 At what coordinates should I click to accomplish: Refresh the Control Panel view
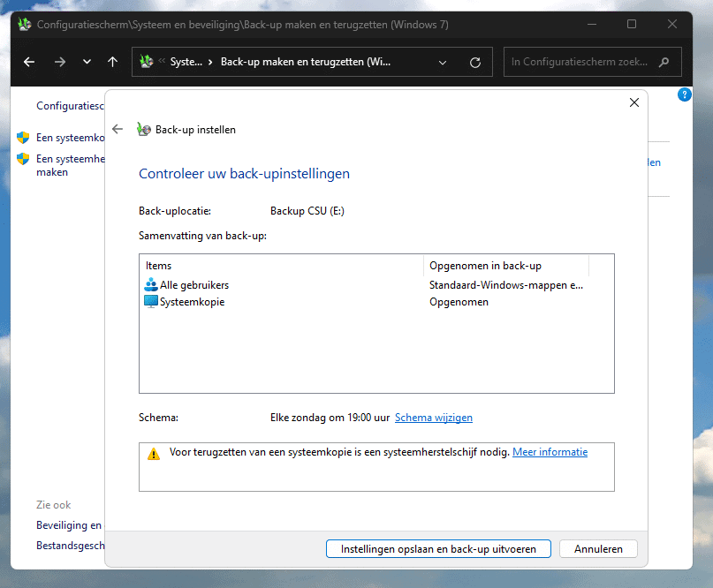pos(475,63)
